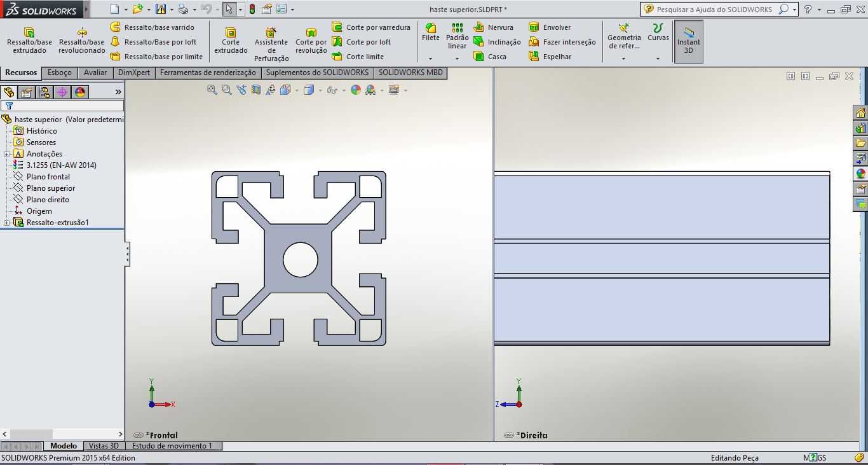The image size is (868, 465).
Task: Expand the Anotações tree node
Action: [6, 154]
